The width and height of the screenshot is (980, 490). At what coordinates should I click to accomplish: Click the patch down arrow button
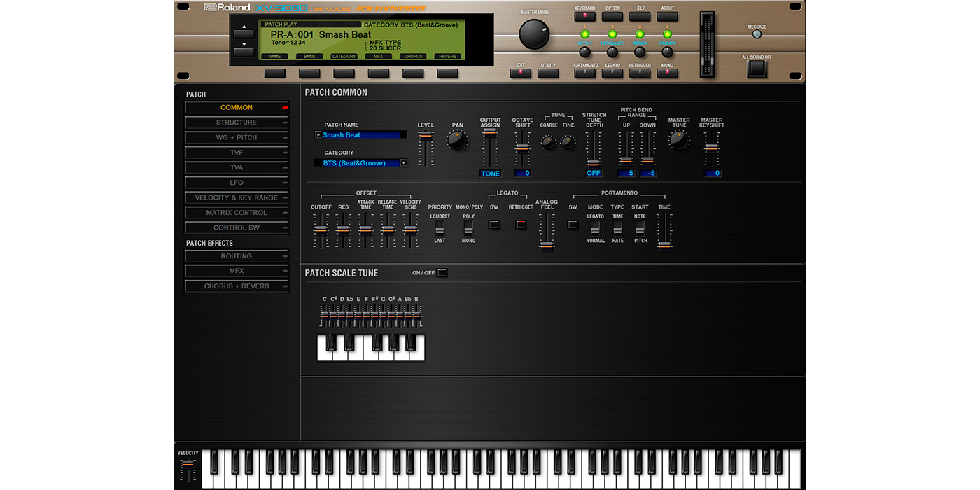(x=244, y=51)
